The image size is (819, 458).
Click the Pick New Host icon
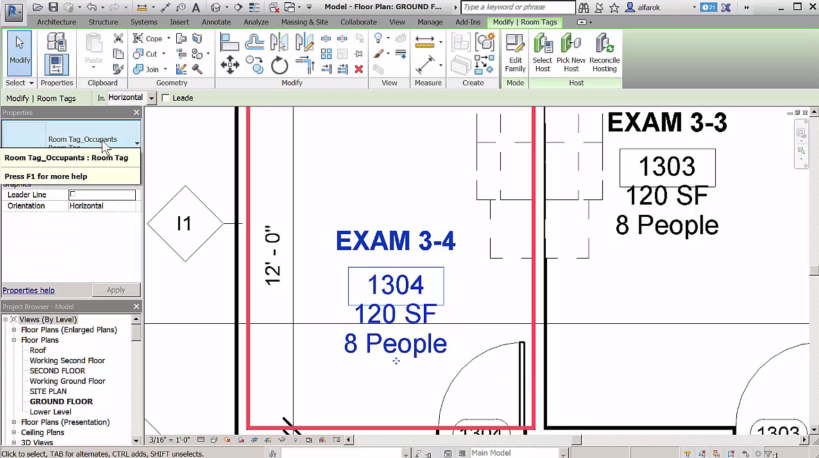[x=571, y=53]
